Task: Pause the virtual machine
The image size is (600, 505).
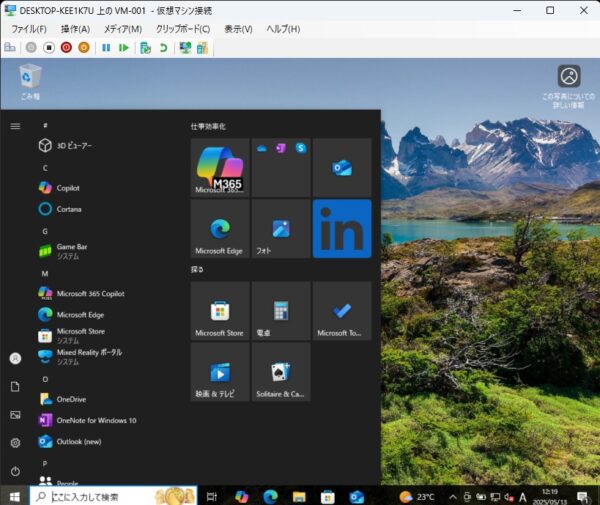Action: (x=106, y=47)
